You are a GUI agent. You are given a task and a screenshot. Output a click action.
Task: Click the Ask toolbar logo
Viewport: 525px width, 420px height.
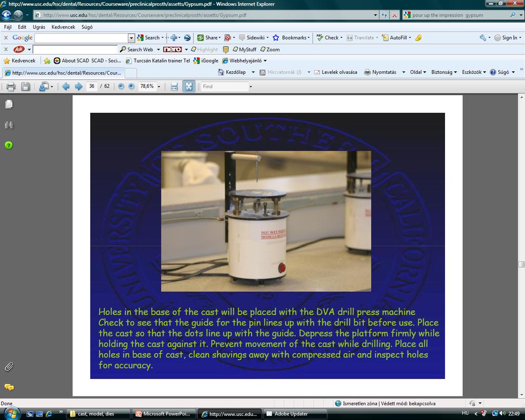click(x=19, y=50)
